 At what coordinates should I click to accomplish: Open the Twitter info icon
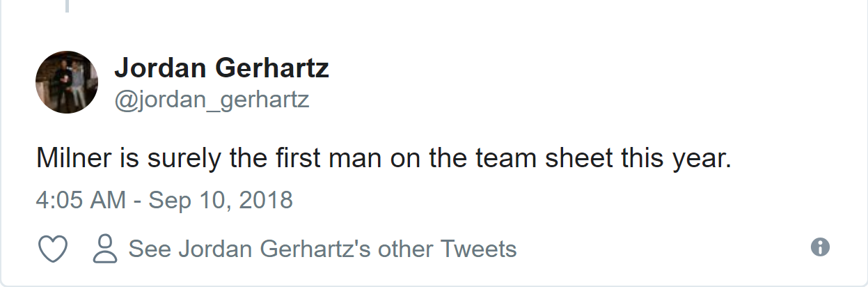click(x=821, y=247)
